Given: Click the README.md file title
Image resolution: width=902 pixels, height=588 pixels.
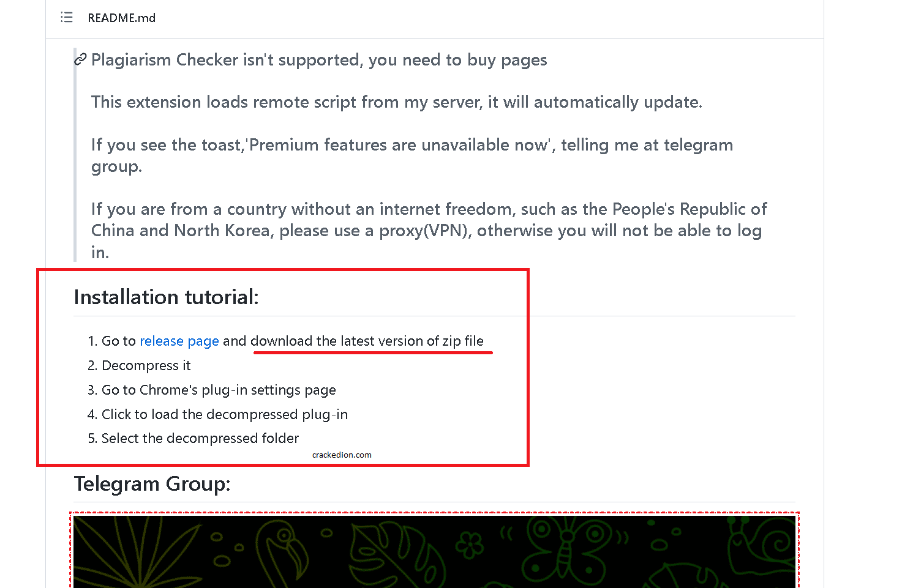Looking at the screenshot, I should tap(122, 18).
